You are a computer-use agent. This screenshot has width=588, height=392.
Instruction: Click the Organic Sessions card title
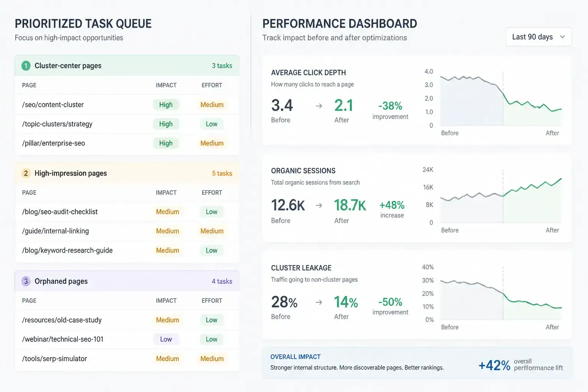(303, 171)
